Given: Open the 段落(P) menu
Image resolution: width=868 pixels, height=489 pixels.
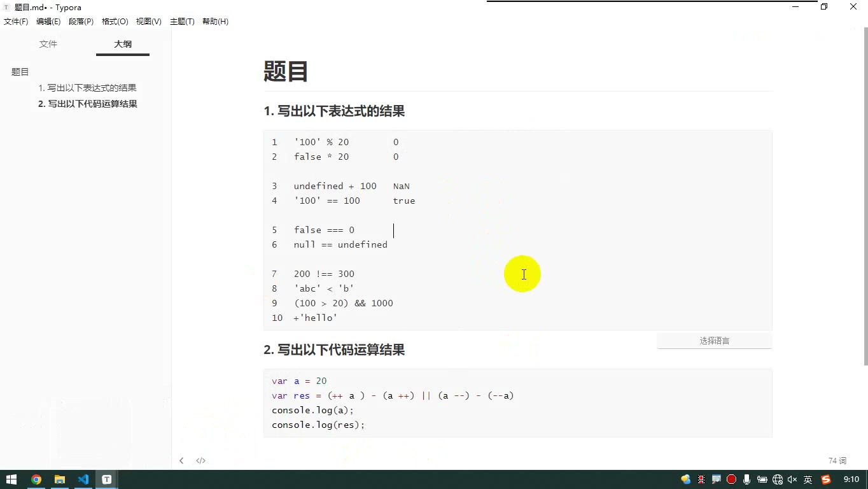Looking at the screenshot, I should pos(81,22).
